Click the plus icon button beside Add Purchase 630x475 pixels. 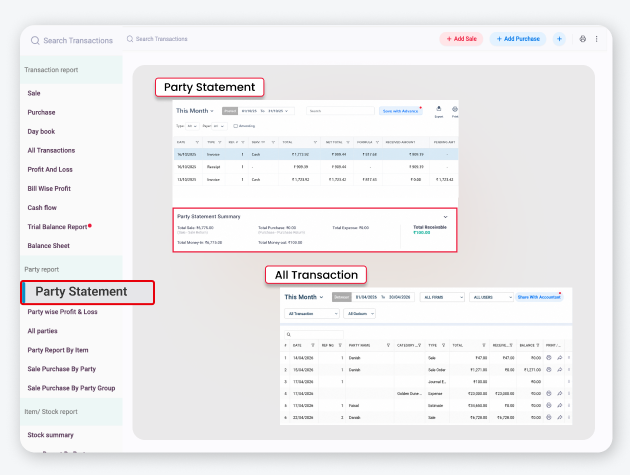point(559,39)
